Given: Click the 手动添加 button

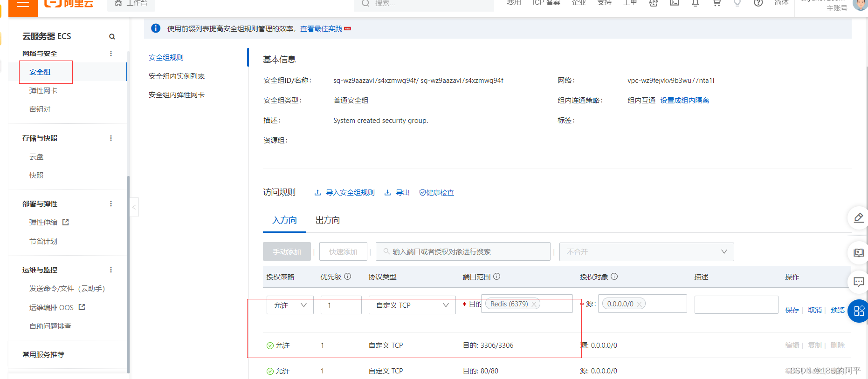Looking at the screenshot, I should click(287, 251).
